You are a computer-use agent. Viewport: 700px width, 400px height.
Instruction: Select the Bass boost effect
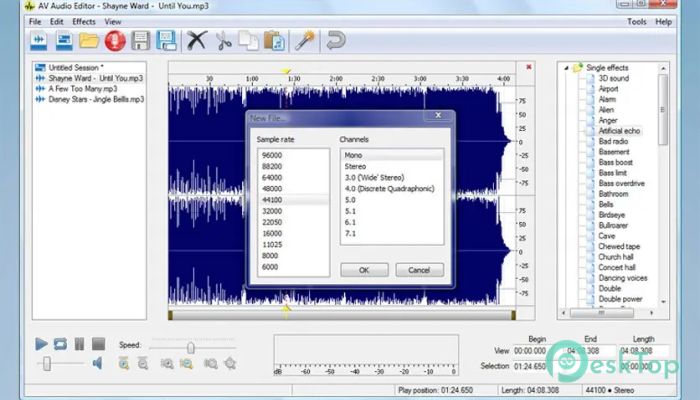[x=615, y=162]
